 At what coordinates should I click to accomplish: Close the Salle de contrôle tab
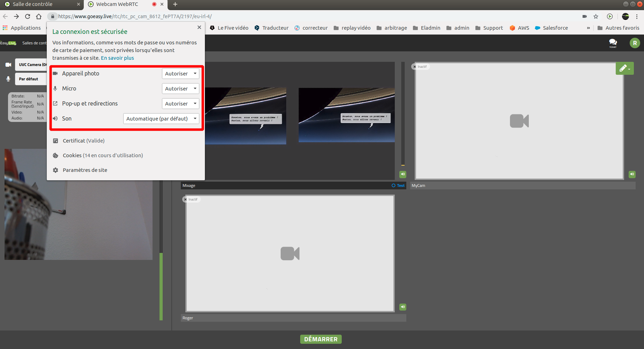(79, 4)
